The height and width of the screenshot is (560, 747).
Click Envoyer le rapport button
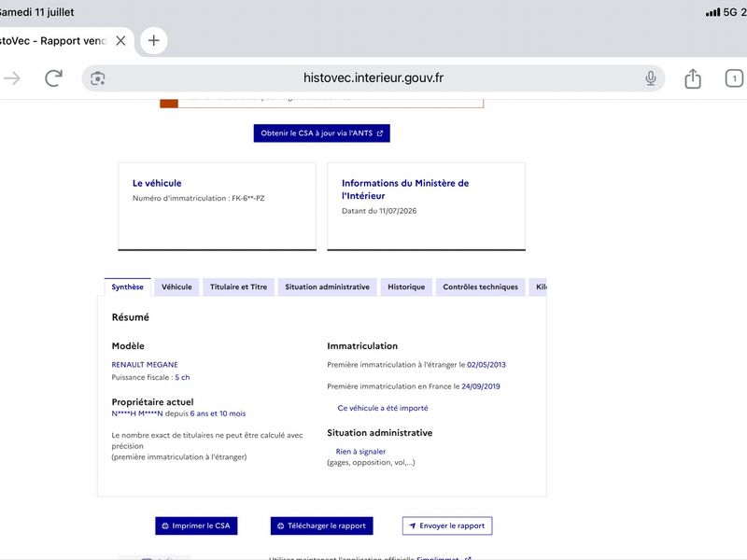coord(447,525)
